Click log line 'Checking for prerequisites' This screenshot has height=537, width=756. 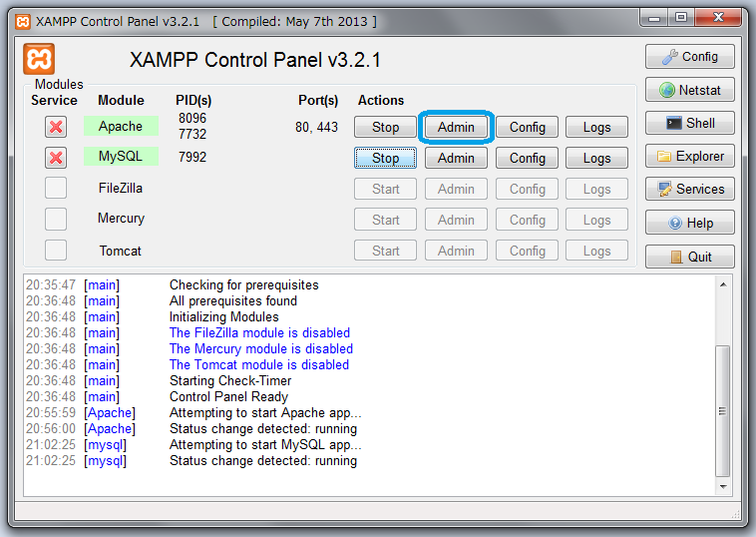click(244, 285)
